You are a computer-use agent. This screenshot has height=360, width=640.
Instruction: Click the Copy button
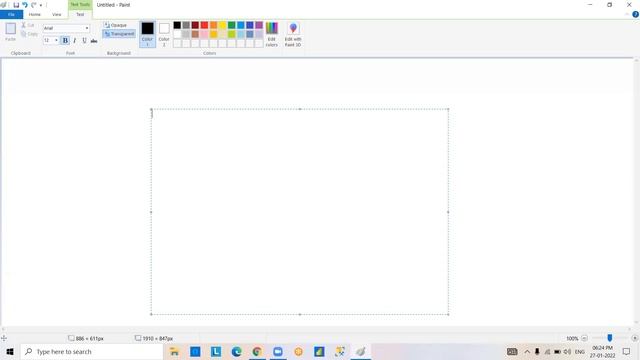tap(29, 34)
